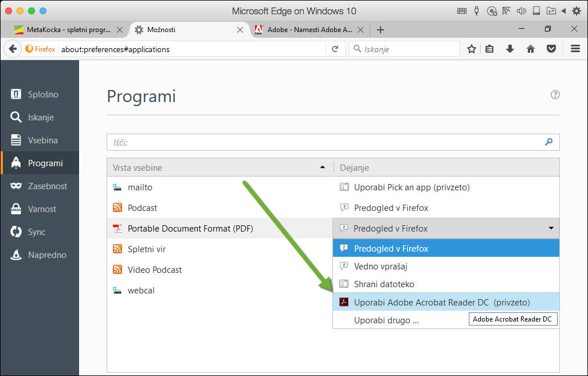Open Iskanje settings section
This screenshot has width=588, height=376.
tap(40, 117)
